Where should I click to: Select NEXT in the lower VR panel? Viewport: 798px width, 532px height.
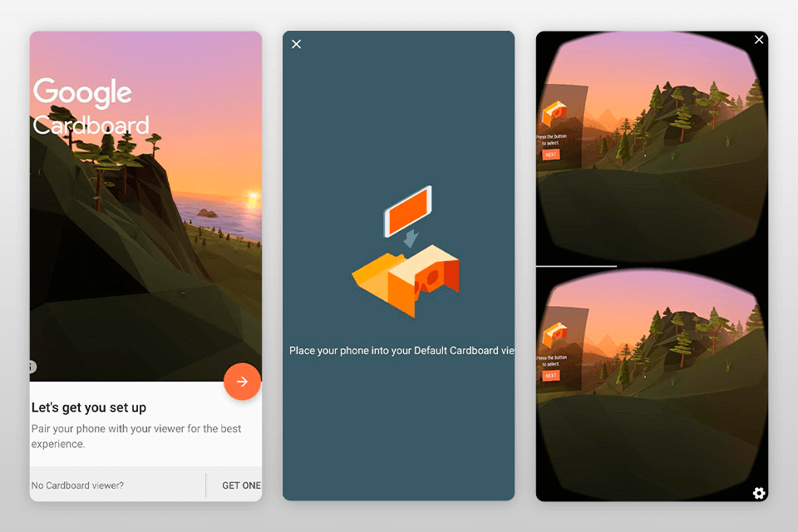coord(551,375)
